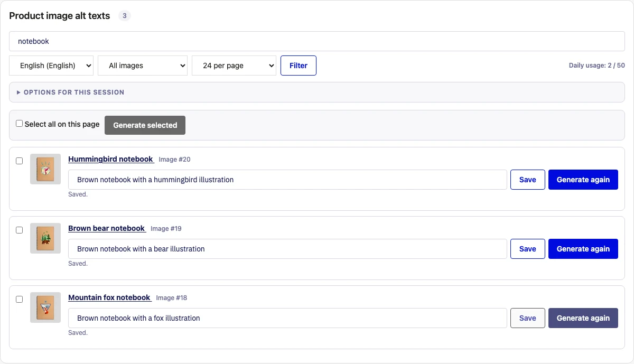
Task: Click the results count badge '3'
Action: coord(125,16)
